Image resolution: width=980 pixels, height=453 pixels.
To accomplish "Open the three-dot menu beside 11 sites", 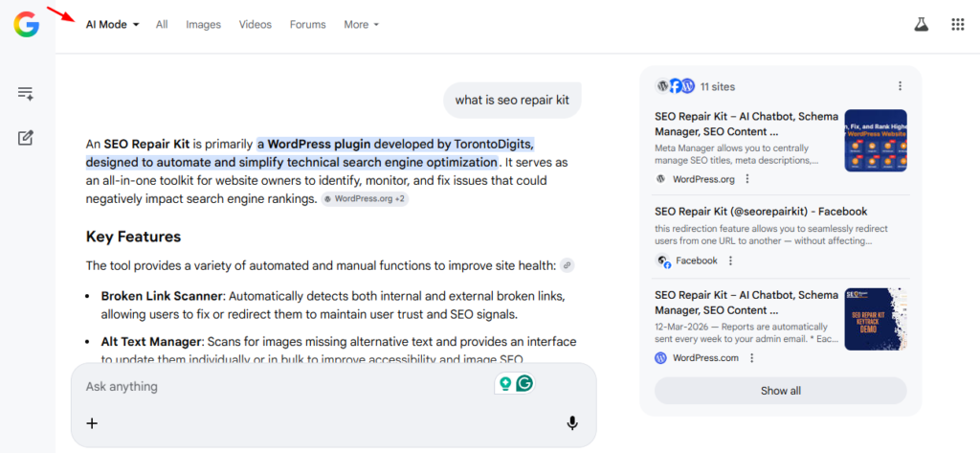I will (900, 86).
